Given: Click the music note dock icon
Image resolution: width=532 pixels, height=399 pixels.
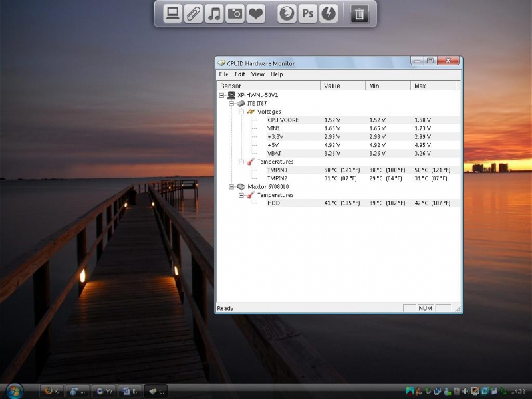Looking at the screenshot, I should 214,13.
